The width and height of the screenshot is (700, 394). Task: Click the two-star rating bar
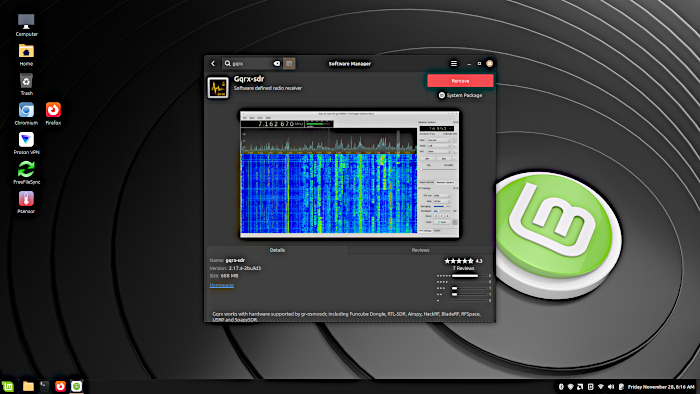(469, 294)
